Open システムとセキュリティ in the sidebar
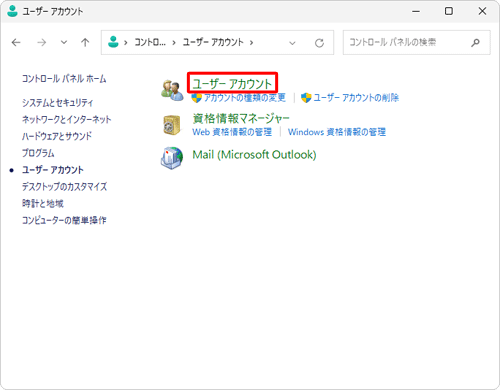The height and width of the screenshot is (390, 500). tap(58, 103)
